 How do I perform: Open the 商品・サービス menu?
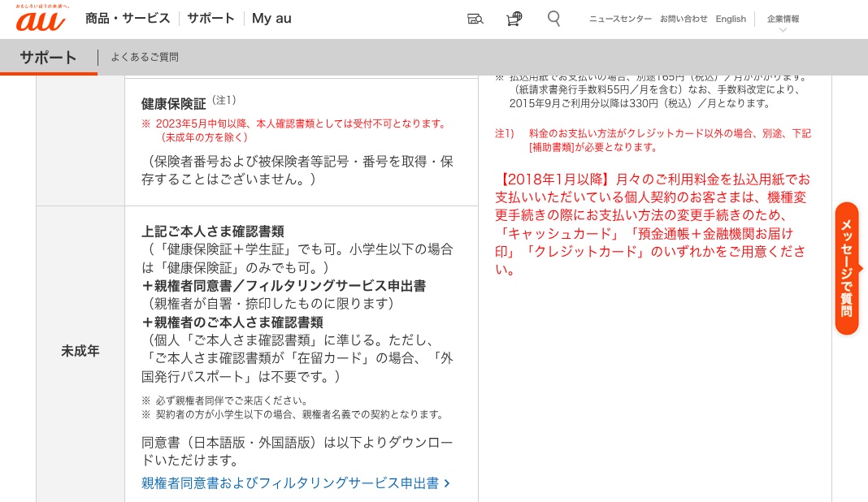click(128, 18)
